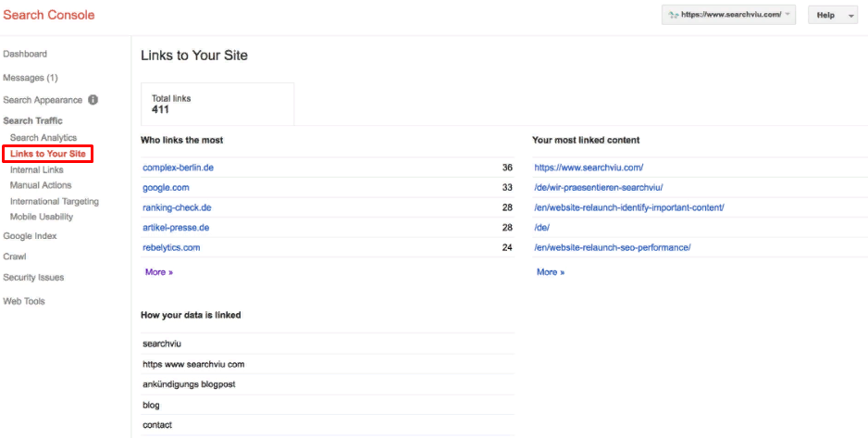868x438 pixels.
Task: Open the /de/ linked content entry
Action: (x=541, y=228)
